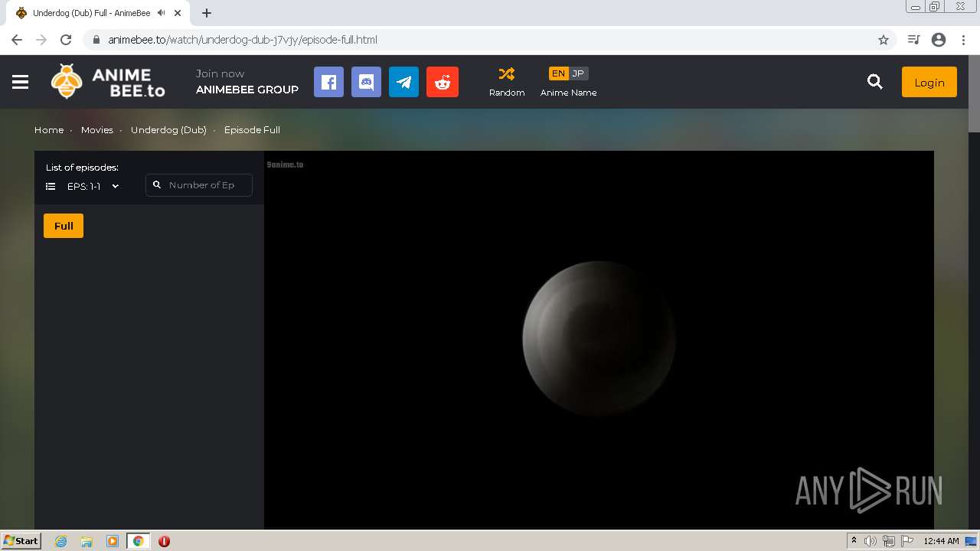Show hidden system tray icons

point(854,541)
